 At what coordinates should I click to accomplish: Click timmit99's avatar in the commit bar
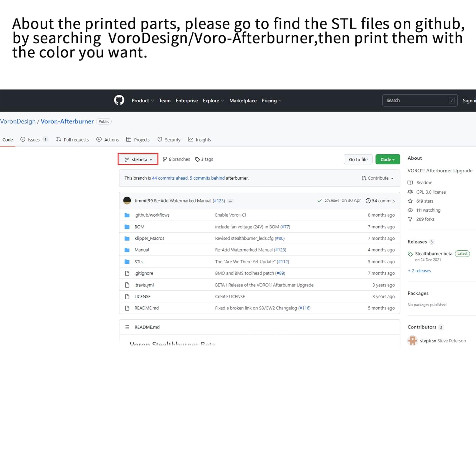pos(127,201)
